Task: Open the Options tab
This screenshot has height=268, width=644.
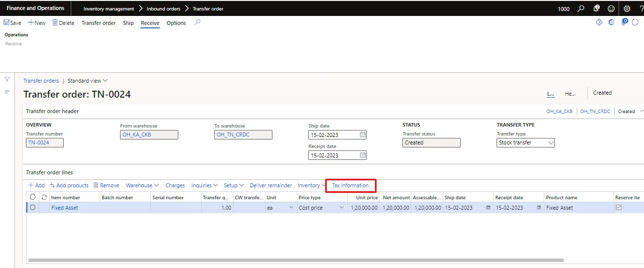Action: click(x=176, y=23)
